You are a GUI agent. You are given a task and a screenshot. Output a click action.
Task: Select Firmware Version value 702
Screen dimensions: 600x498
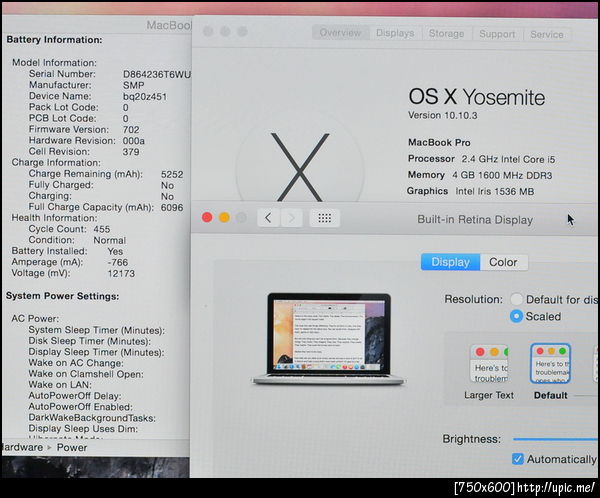pyautogui.click(x=131, y=130)
